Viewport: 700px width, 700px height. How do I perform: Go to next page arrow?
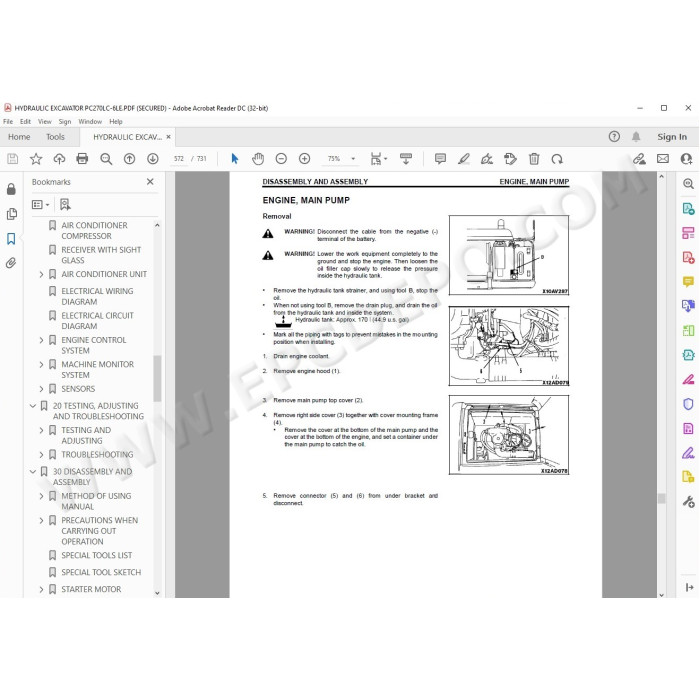[x=153, y=159]
